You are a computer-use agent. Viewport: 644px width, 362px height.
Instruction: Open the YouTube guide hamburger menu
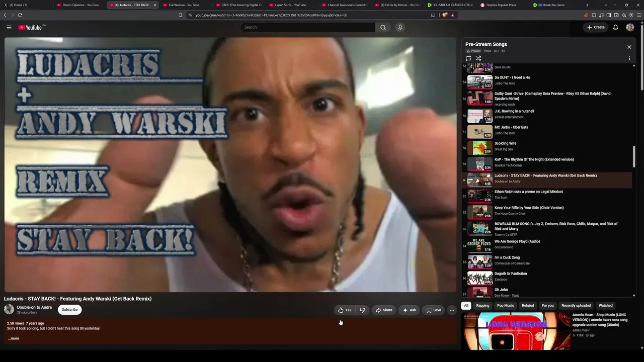pos(9,27)
